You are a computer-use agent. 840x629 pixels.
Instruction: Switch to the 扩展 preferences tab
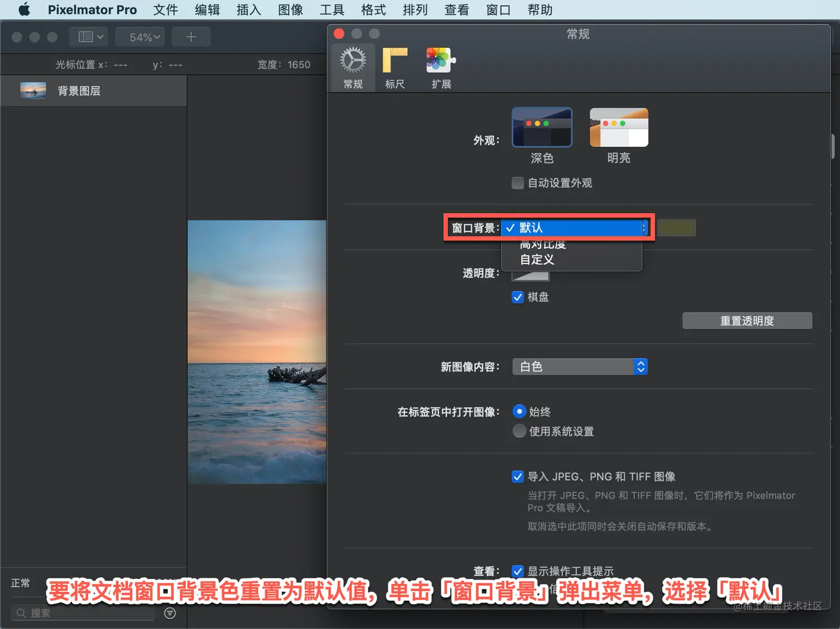[441, 68]
